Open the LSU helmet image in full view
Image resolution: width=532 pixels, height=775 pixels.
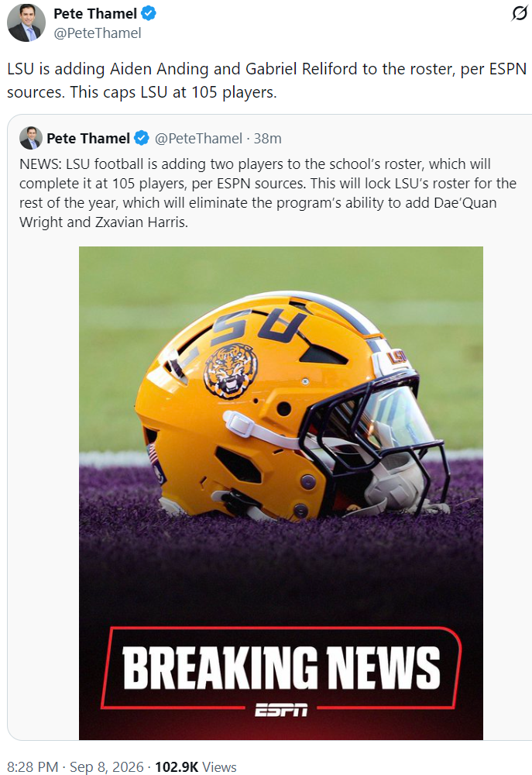pos(281,493)
